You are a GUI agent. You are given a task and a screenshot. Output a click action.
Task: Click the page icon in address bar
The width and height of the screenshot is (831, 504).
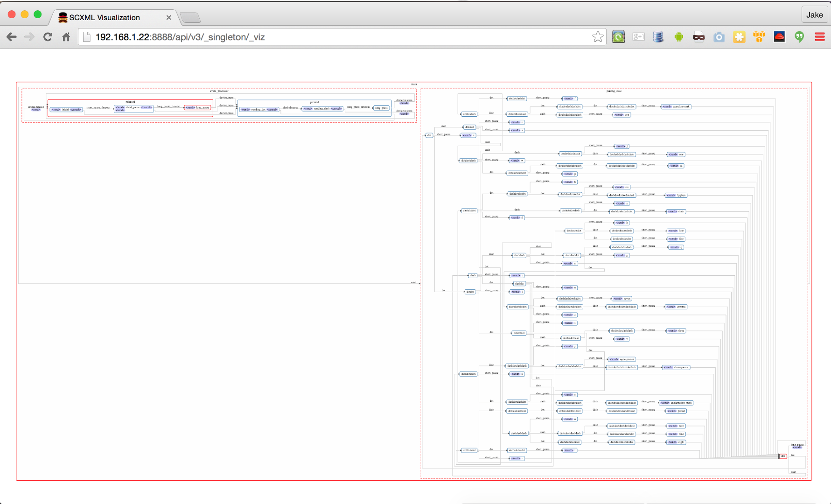point(86,37)
